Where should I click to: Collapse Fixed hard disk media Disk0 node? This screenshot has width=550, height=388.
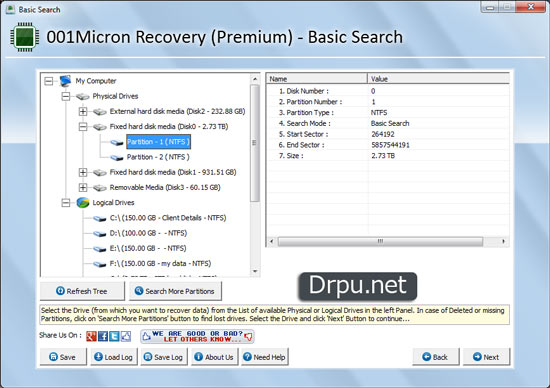83,127
